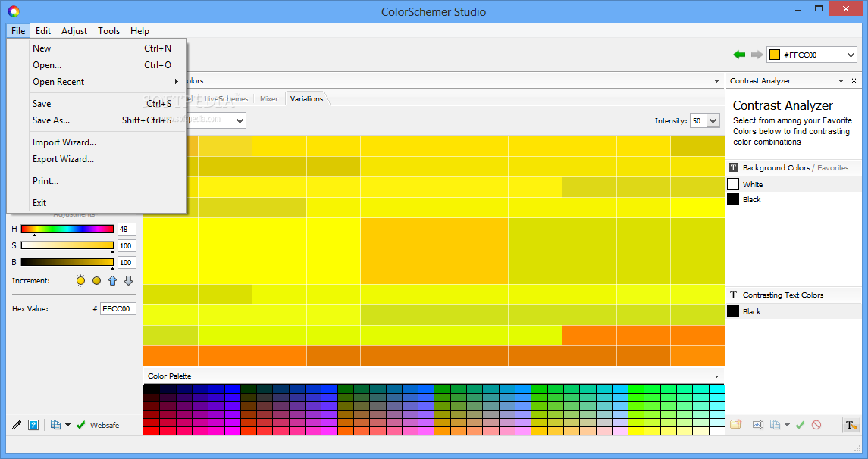The image size is (868, 459).
Task: Click the Hex Value field FFCC00
Action: point(118,308)
